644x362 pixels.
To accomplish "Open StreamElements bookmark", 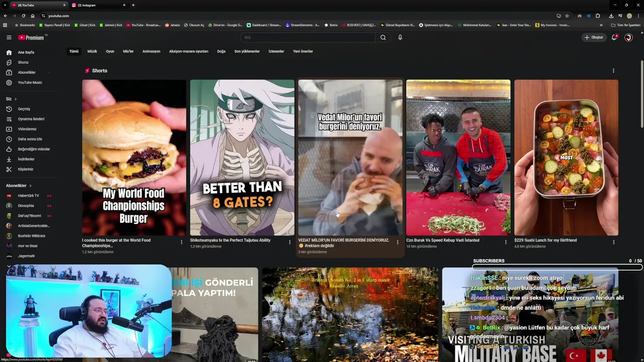I will [302, 25].
